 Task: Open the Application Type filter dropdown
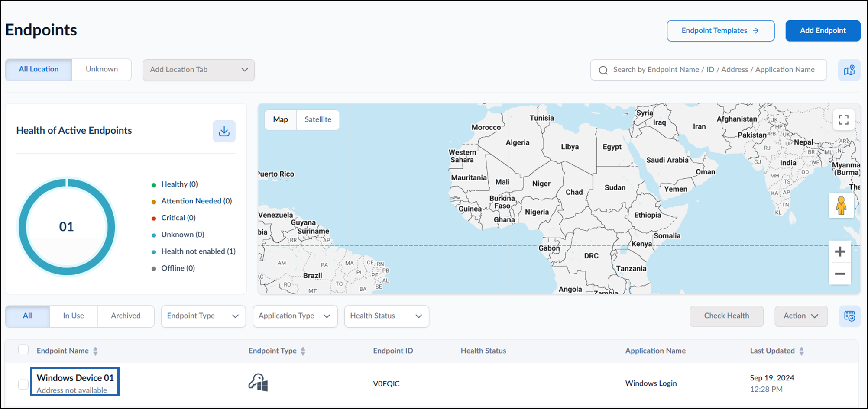(295, 316)
